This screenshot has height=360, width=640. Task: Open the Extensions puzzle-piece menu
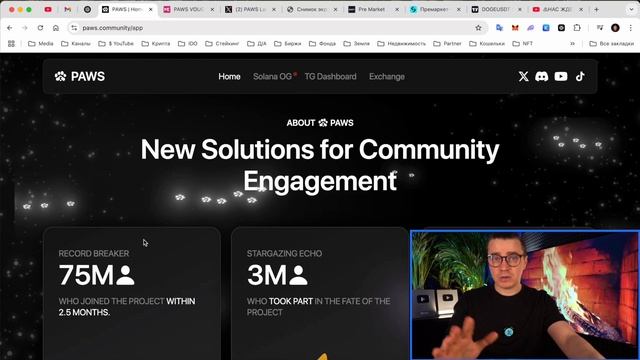(x=577, y=28)
